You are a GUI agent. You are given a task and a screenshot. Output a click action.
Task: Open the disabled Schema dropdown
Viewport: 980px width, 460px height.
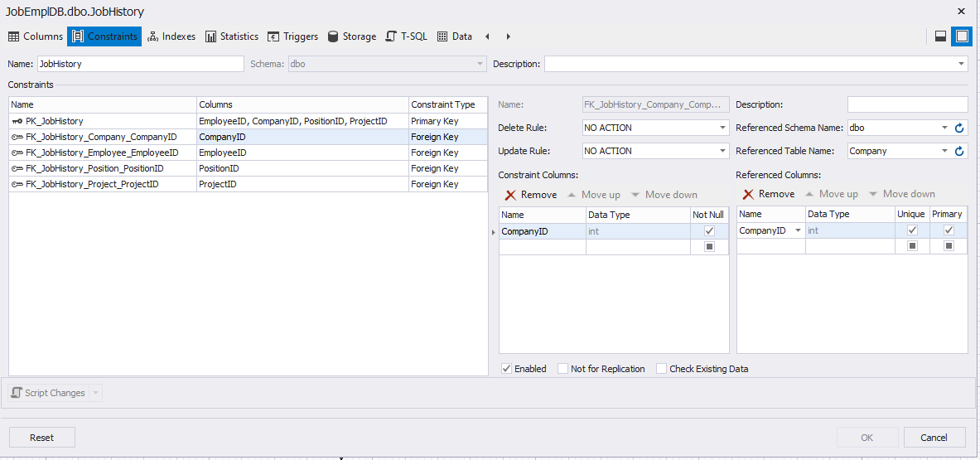[480, 64]
